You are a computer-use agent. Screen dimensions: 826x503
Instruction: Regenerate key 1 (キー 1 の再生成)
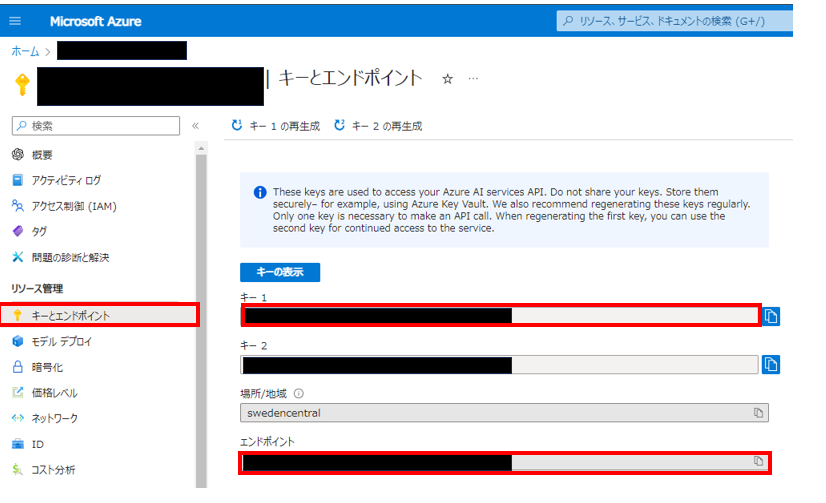[x=276, y=126]
